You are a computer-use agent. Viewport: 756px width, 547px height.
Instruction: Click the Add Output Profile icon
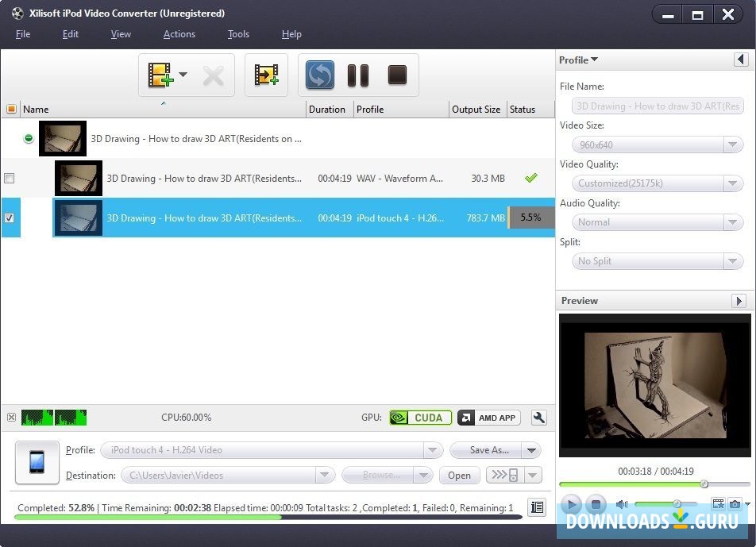tap(266, 74)
